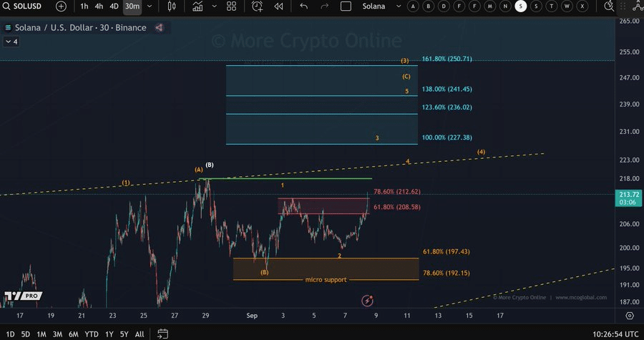This screenshot has height=340, width=644.
Task: Open the go-to-date calendar icon
Action: (162, 334)
